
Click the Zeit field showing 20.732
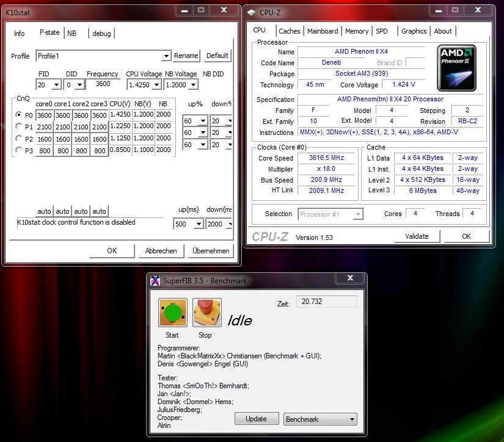pyautogui.click(x=326, y=302)
